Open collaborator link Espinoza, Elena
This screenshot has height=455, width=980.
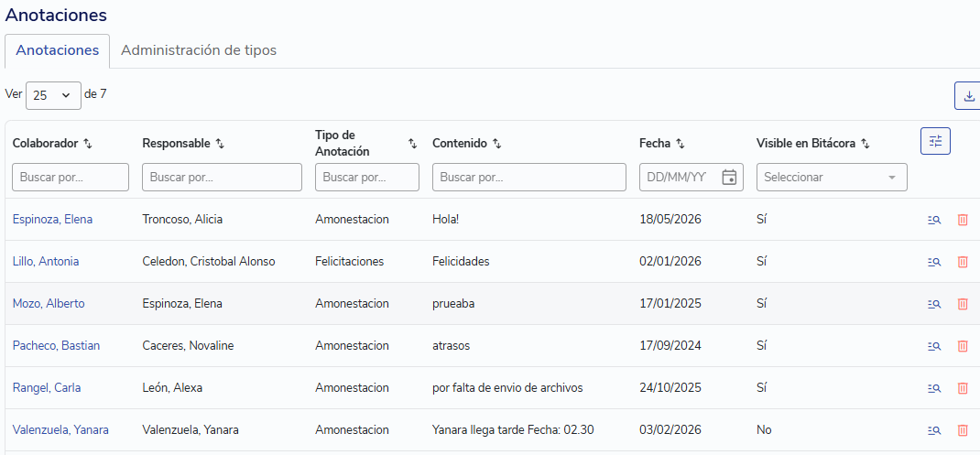pos(52,220)
